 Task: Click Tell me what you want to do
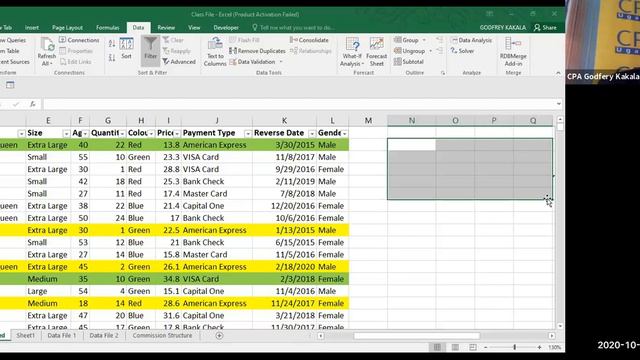(x=293, y=27)
